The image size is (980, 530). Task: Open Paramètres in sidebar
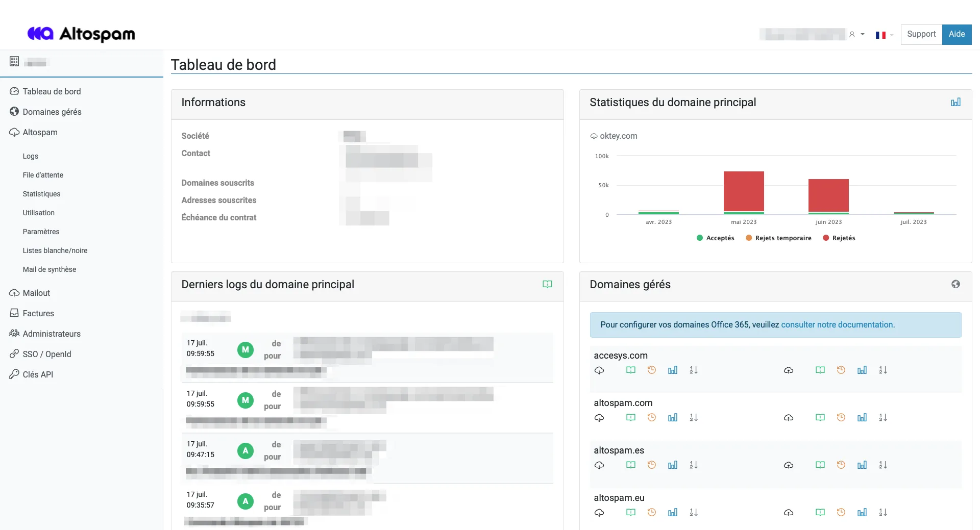coord(41,232)
